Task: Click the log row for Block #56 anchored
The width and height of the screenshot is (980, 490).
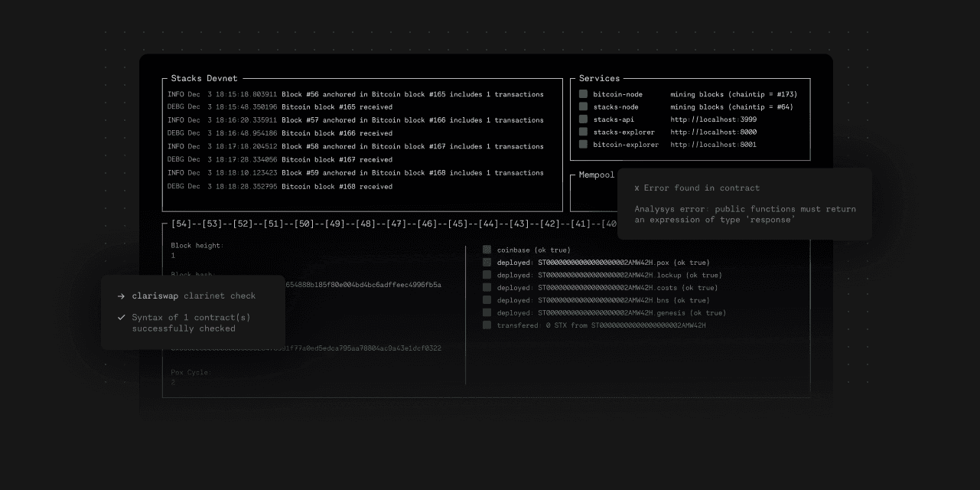Action: tap(356, 94)
